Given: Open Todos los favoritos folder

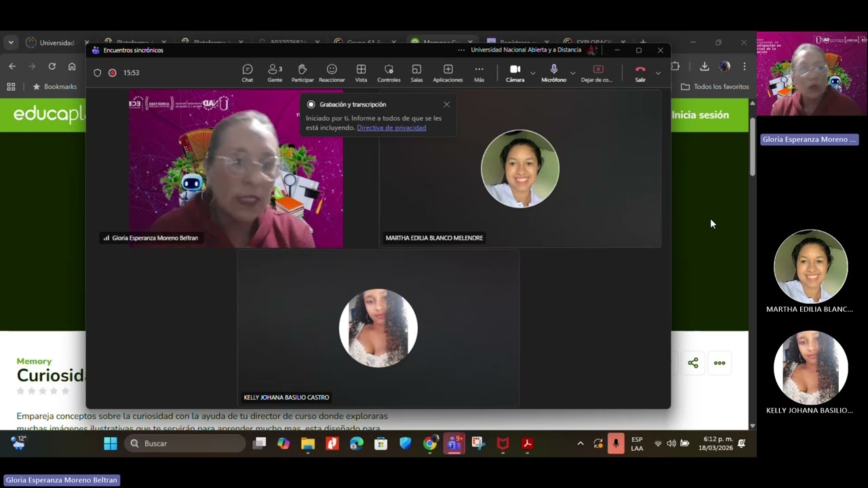Looking at the screenshot, I should (x=715, y=87).
